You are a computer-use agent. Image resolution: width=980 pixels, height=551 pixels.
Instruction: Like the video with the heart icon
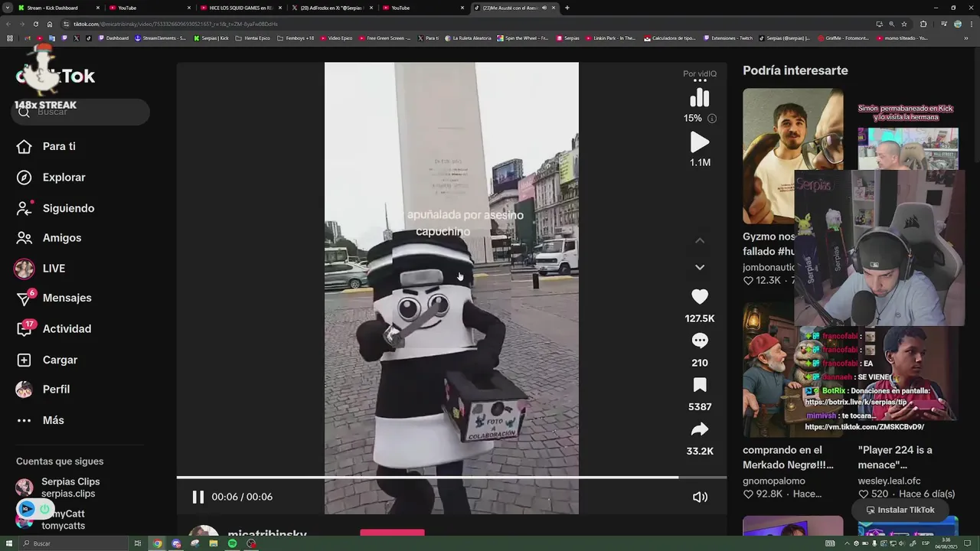click(x=700, y=297)
